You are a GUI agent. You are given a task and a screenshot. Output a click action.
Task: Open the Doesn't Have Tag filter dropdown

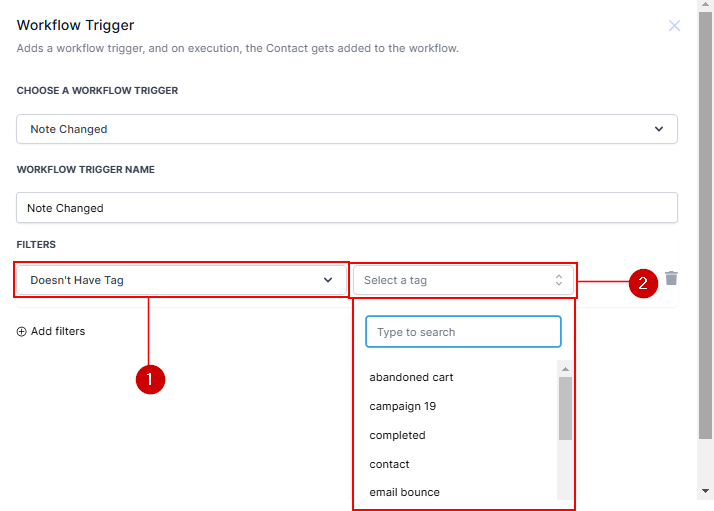(181, 280)
